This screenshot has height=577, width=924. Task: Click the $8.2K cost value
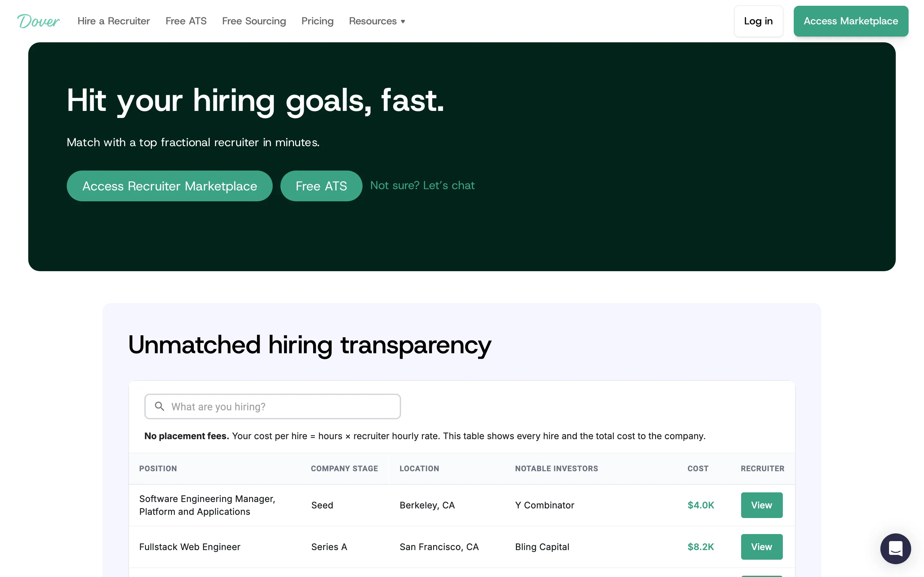700,547
